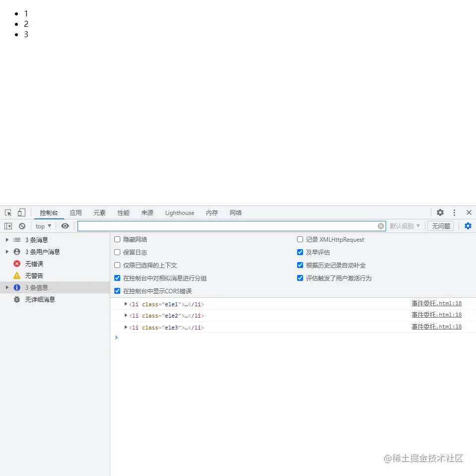
Task: Open 事件委托.html:18 link for ele2
Action: 436,315
